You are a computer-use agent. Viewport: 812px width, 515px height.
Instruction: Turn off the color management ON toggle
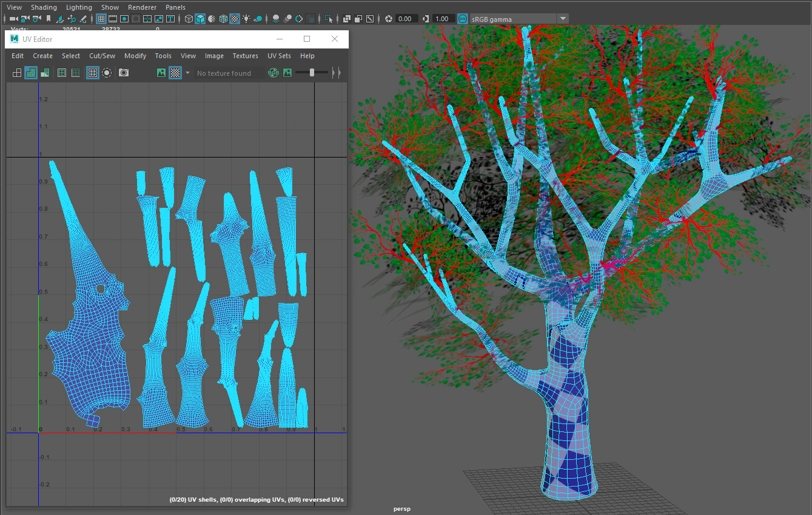463,19
